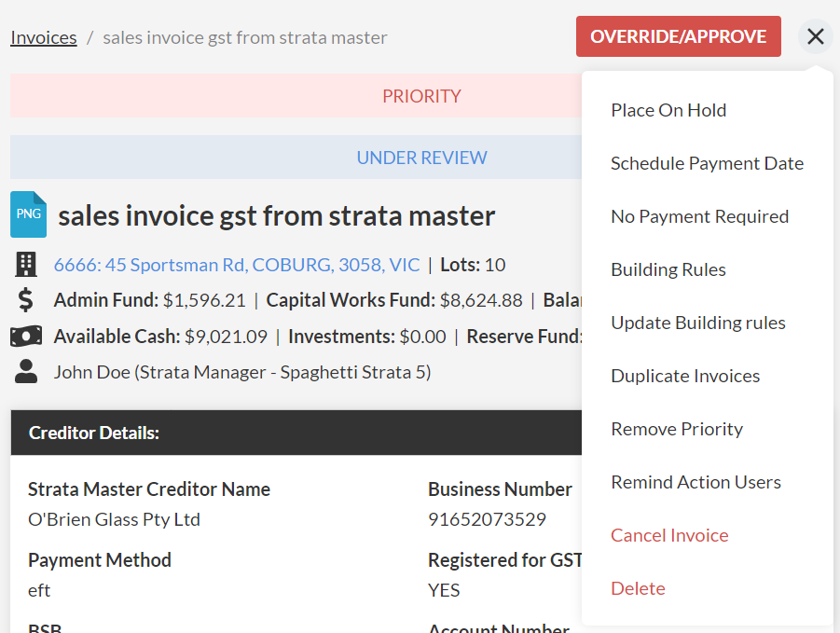Viewport: 840px width, 633px height.
Task: Choose Schedule Payment Date option
Action: 707,163
